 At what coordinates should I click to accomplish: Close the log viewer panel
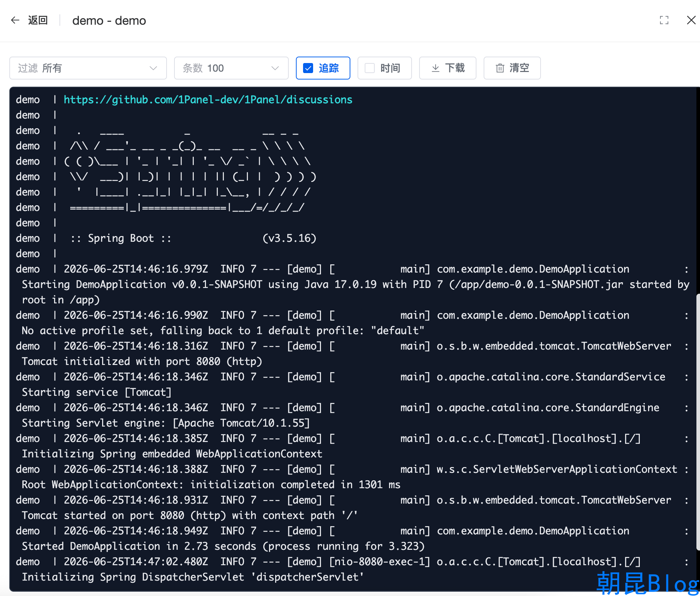691,20
